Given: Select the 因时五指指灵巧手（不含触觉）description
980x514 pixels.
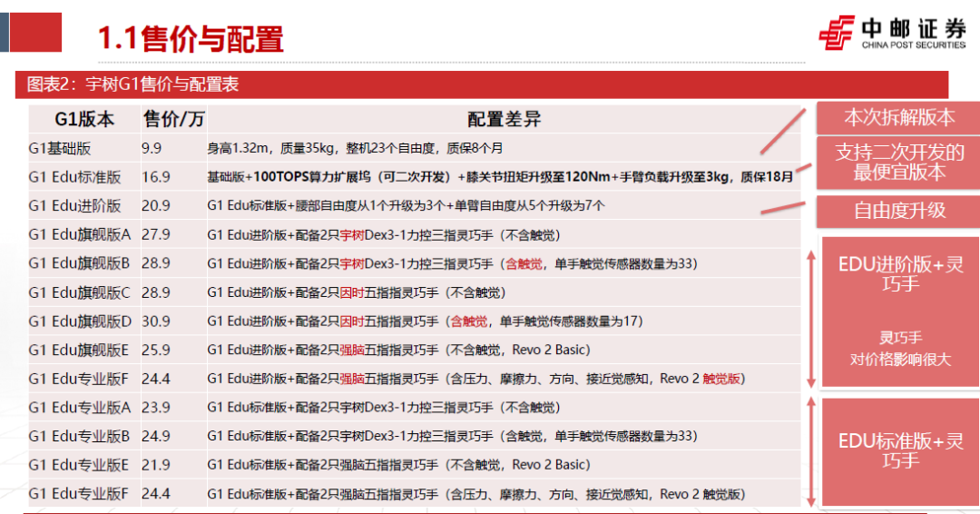Looking at the screenshot, I should click(x=357, y=292).
